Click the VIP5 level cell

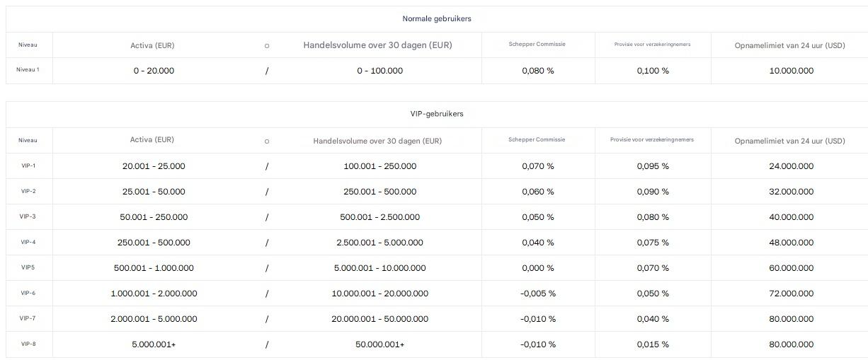(28, 268)
